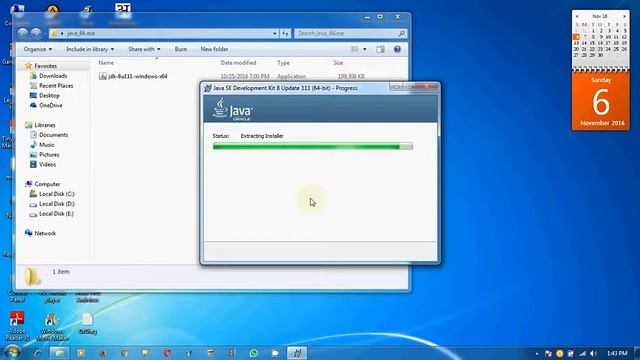Open the Organize menu

pyautogui.click(x=38, y=49)
